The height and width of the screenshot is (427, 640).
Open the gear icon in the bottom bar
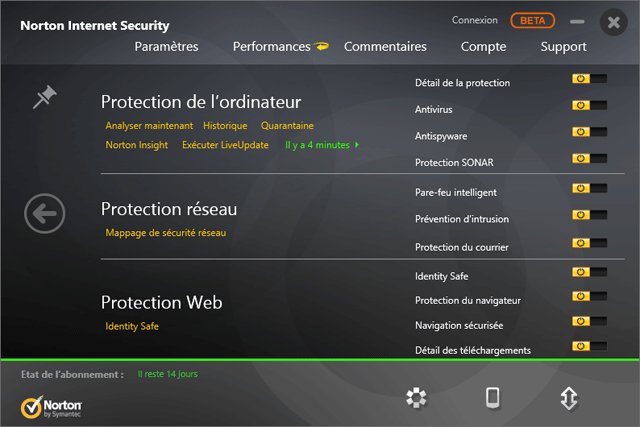tap(416, 398)
